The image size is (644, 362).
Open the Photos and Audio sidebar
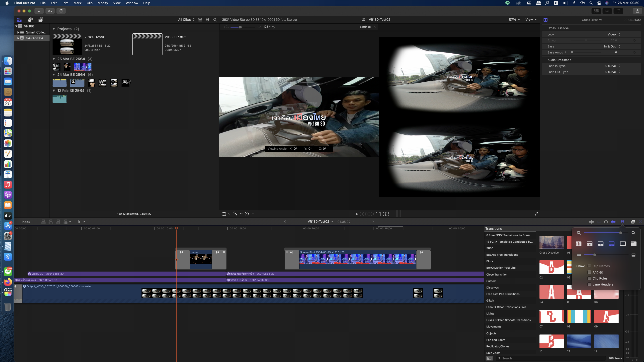tap(30, 20)
